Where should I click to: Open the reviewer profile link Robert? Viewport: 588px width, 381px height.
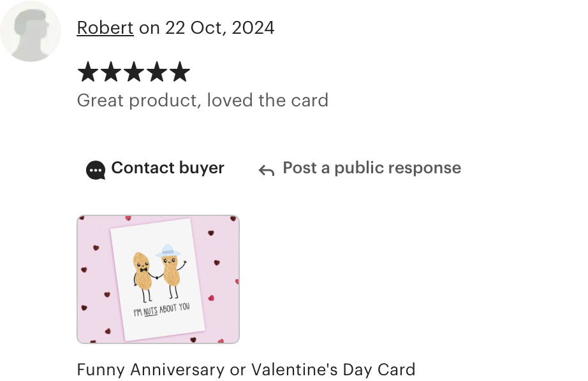105,28
